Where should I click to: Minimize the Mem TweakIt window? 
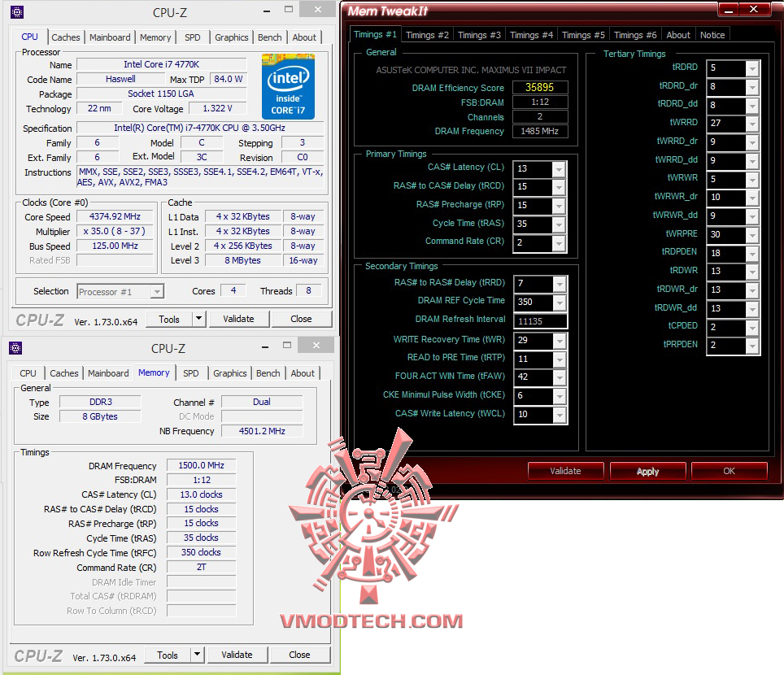tap(729, 10)
